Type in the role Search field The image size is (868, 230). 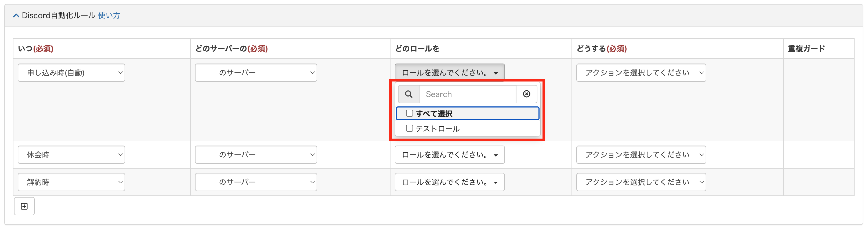467,94
